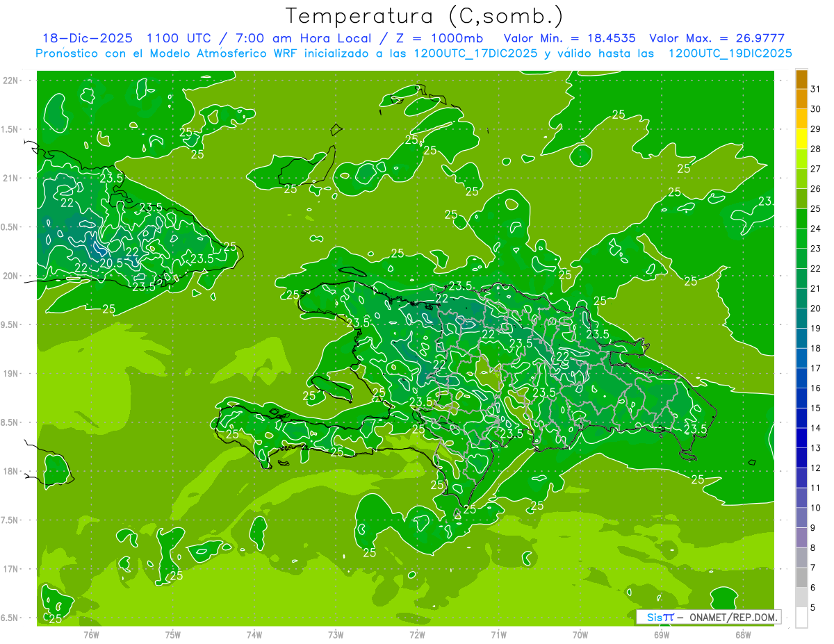
Task: Click the "26" colorbar label
Action: (x=815, y=188)
